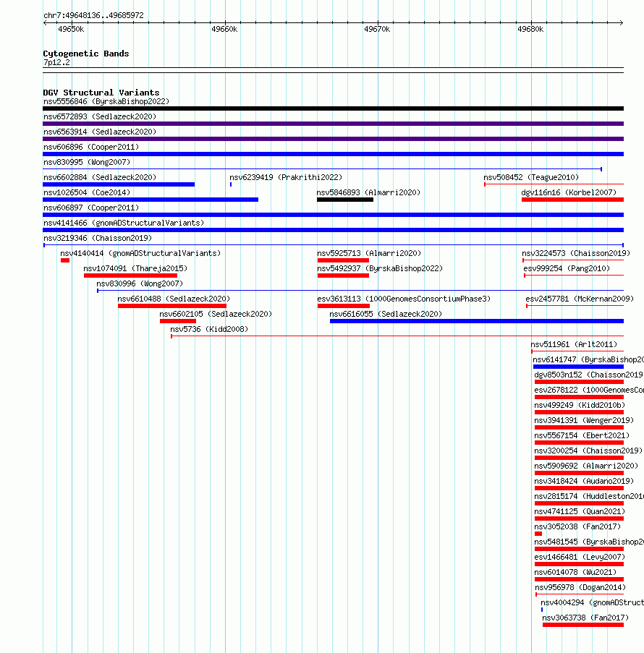Click esv3613113 (1000GenomesConsortiumPhase3) label
This screenshot has width=644, height=653.
[x=404, y=299]
